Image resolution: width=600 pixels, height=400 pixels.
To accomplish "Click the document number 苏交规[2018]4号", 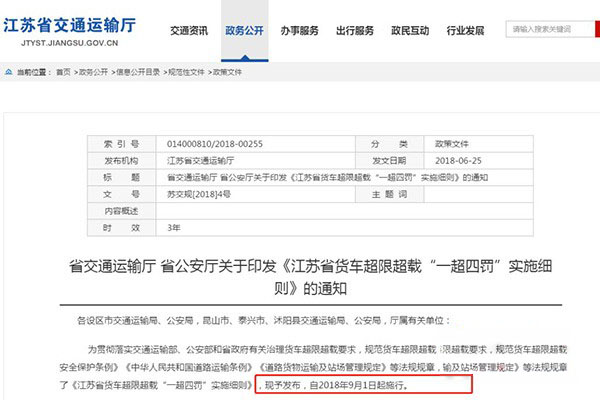I will 193,194.
